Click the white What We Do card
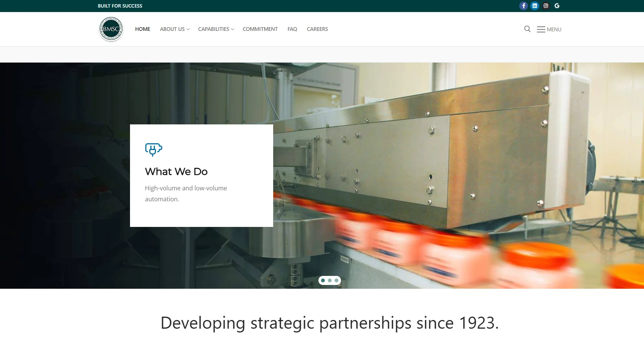This screenshot has height=340, width=644. pos(202,176)
